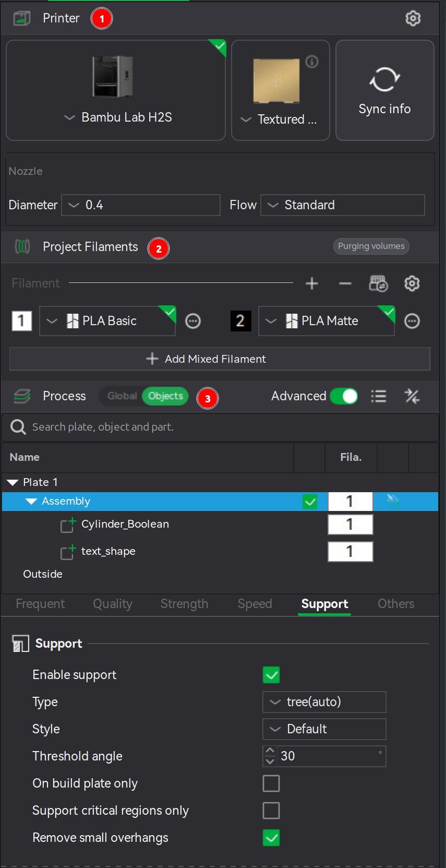Open printer settings gear icon
The height and width of the screenshot is (868, 446).
(413, 18)
